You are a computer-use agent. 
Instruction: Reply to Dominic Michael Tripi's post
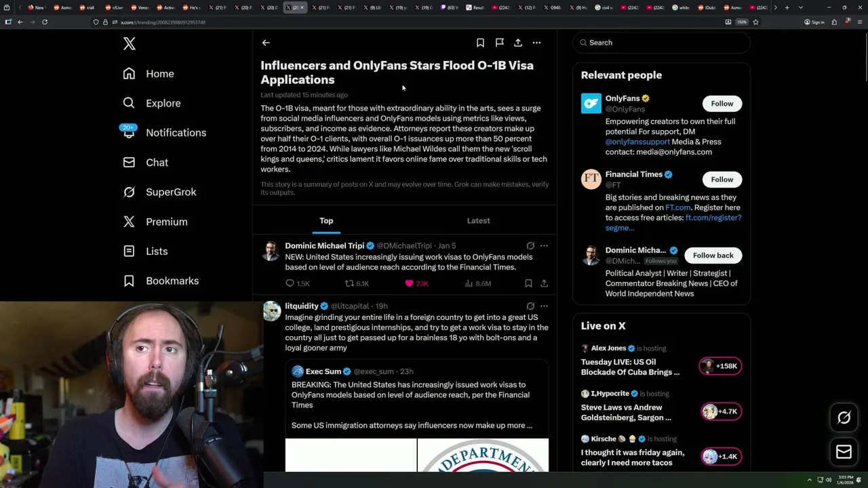click(297, 283)
